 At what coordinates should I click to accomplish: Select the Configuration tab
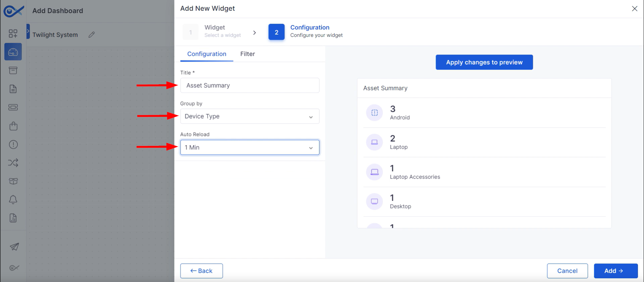pos(207,54)
